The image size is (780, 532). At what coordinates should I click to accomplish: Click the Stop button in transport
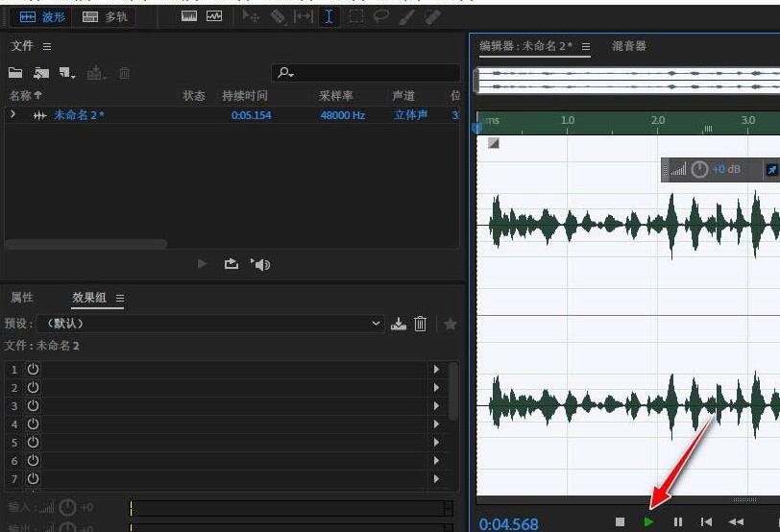[x=621, y=521]
